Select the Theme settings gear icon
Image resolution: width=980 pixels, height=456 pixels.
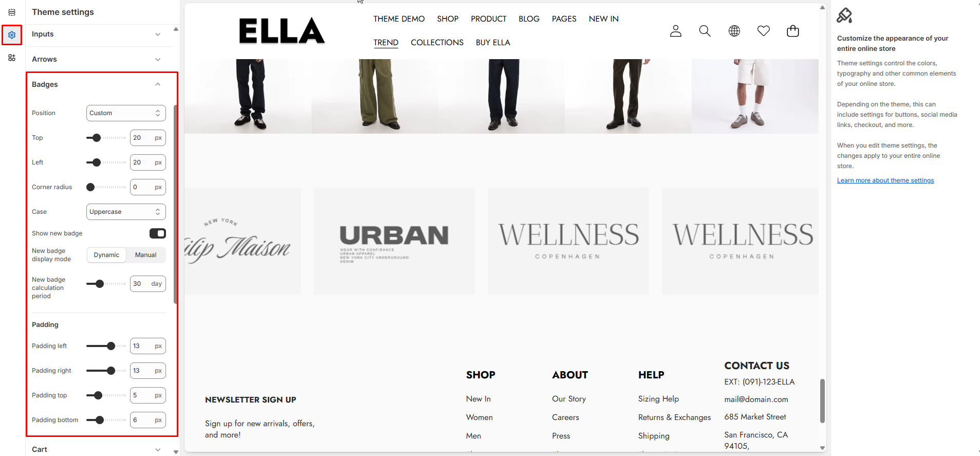coord(12,35)
